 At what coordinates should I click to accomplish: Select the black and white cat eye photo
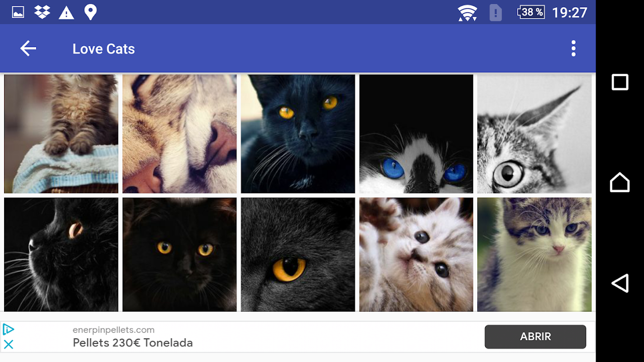pyautogui.click(x=534, y=134)
